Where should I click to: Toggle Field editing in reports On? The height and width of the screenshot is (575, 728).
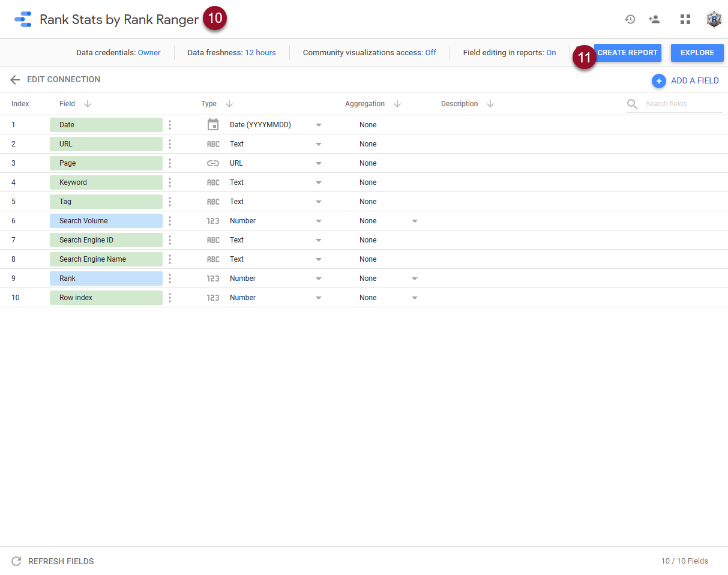click(x=550, y=53)
